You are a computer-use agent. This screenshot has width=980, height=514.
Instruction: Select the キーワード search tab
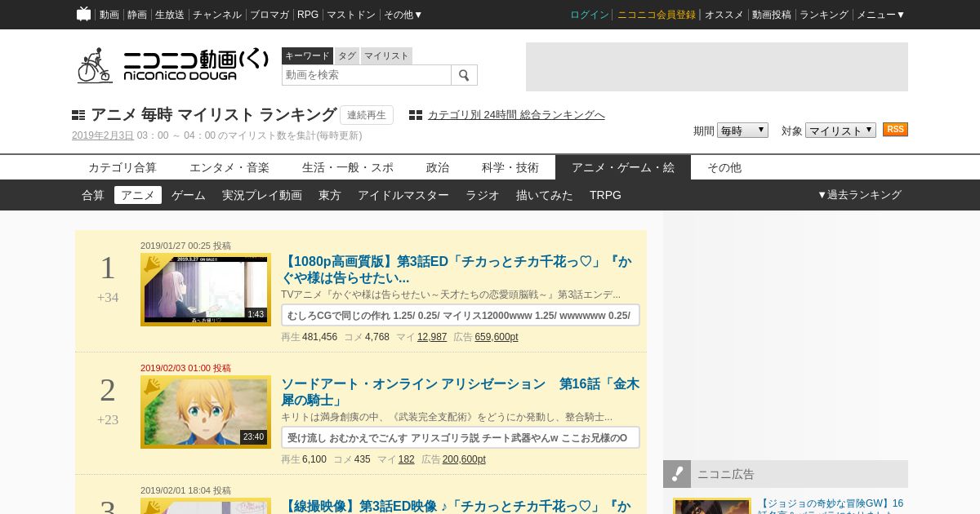(307, 55)
